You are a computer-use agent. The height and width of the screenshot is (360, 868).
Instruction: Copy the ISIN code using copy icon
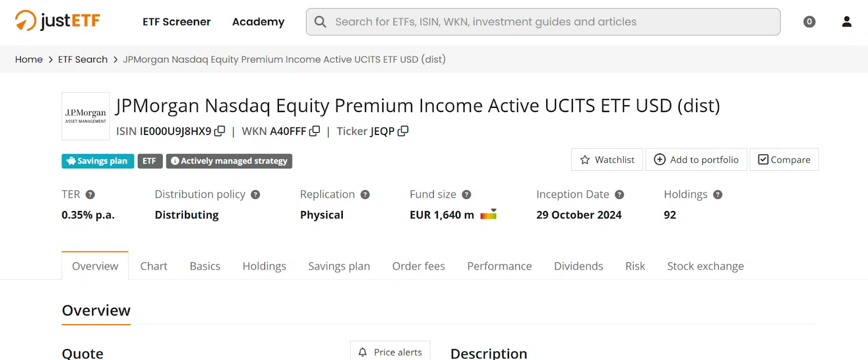(x=220, y=131)
